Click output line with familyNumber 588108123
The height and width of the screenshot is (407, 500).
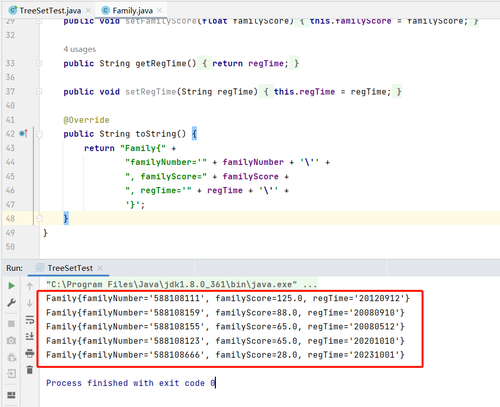click(225, 341)
